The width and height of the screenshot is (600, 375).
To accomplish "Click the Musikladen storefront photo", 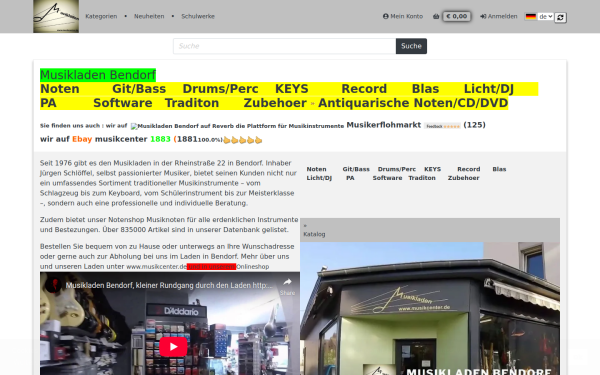I will pos(430,308).
